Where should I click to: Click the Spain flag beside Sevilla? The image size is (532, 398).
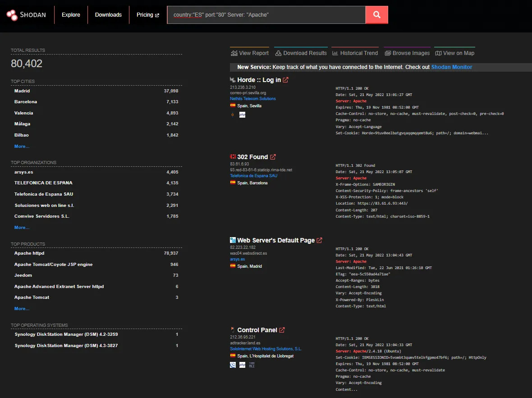tap(233, 105)
